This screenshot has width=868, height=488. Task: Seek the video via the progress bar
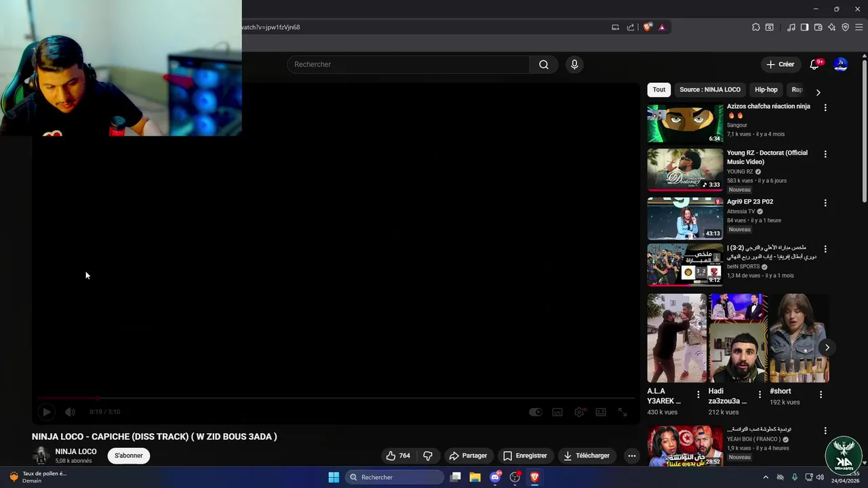336,398
